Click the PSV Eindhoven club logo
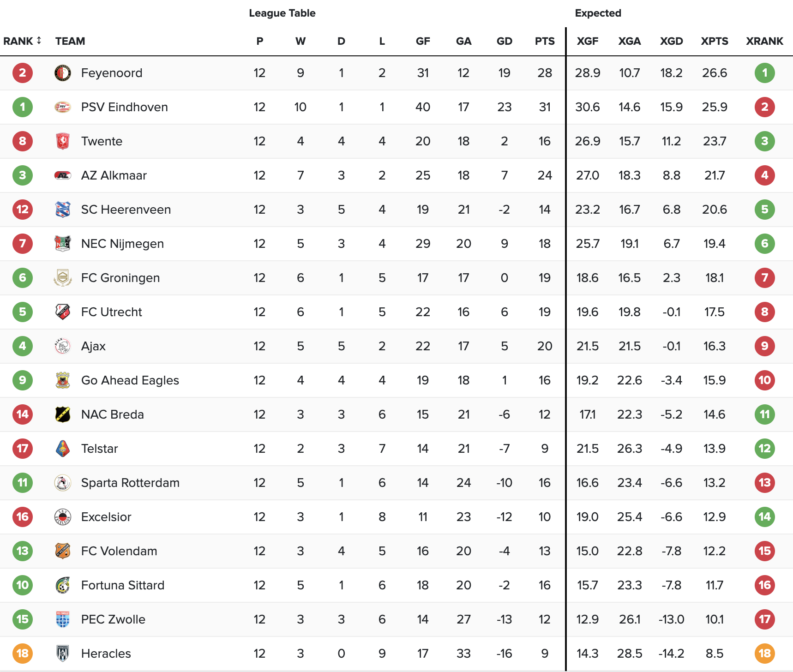Image resolution: width=793 pixels, height=672 pixels. click(x=63, y=107)
